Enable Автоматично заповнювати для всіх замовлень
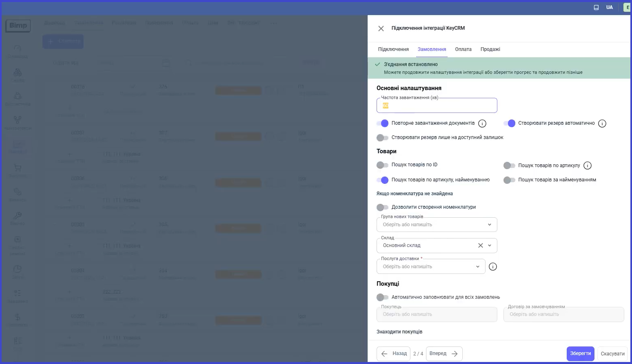632x364 pixels. [x=383, y=297]
